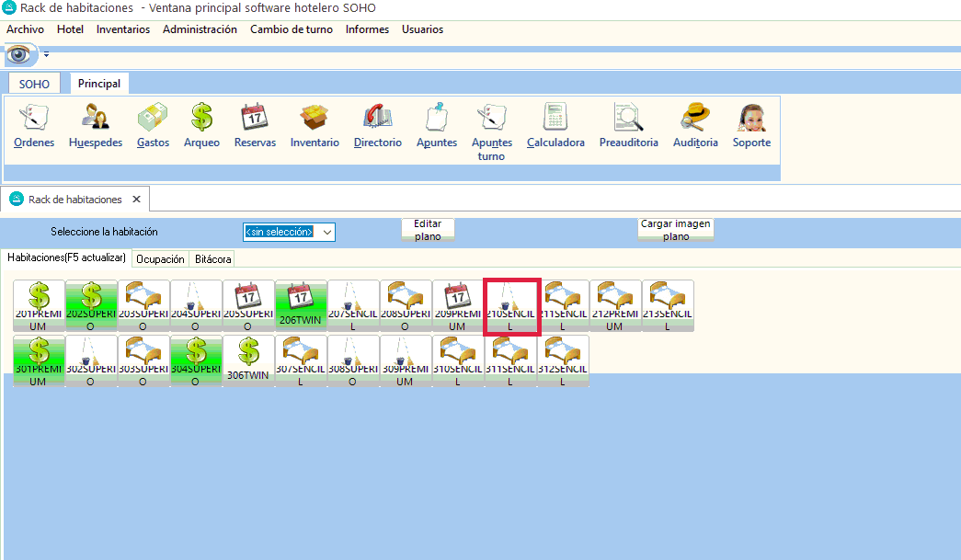Open the Hotel menu

point(70,29)
